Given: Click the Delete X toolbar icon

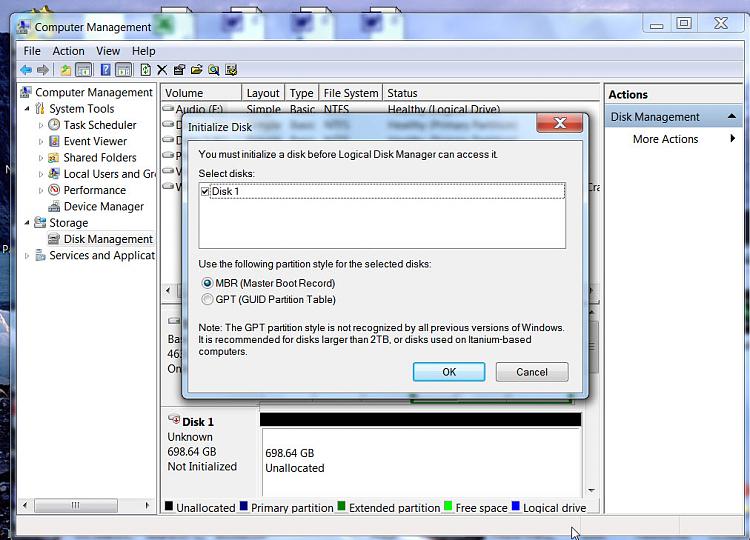Looking at the screenshot, I should tap(162, 70).
